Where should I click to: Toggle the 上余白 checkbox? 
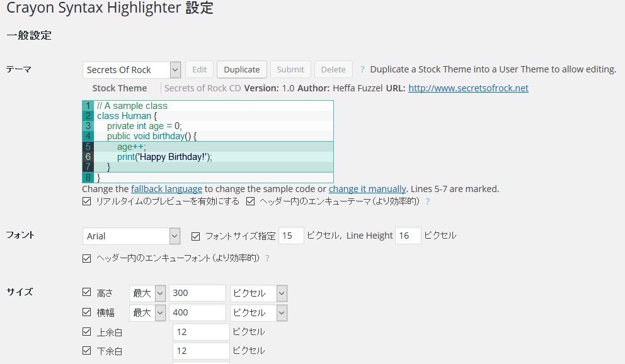click(x=86, y=331)
